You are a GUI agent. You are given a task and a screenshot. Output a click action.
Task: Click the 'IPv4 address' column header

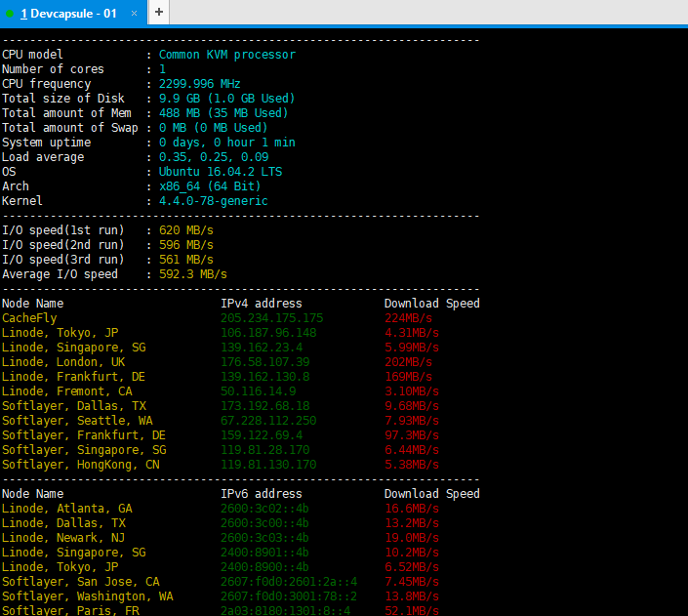pyautogui.click(x=262, y=304)
